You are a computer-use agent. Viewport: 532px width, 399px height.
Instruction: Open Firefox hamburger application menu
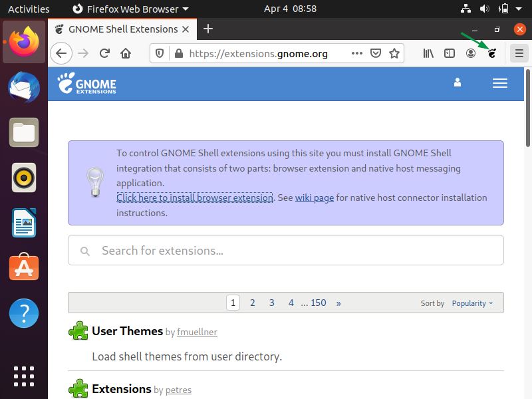pos(519,53)
